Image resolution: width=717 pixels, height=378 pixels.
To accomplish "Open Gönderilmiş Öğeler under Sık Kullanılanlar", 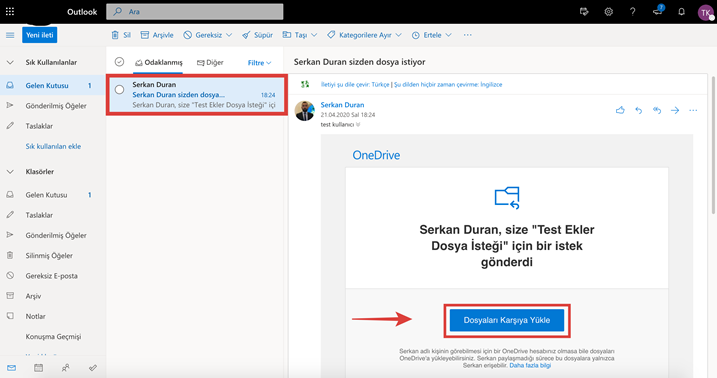I will (x=53, y=106).
